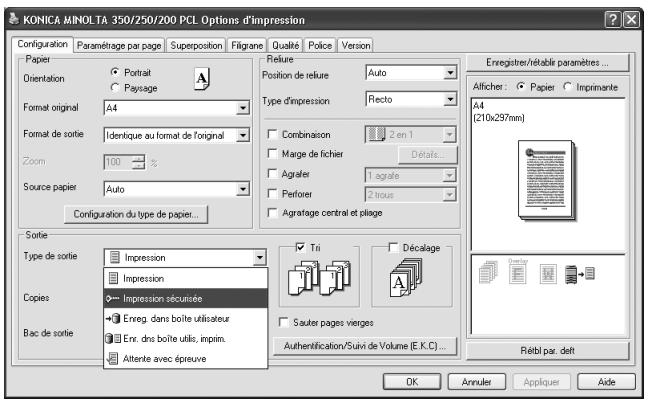Click Configuration du type de papier button

(x=136, y=214)
